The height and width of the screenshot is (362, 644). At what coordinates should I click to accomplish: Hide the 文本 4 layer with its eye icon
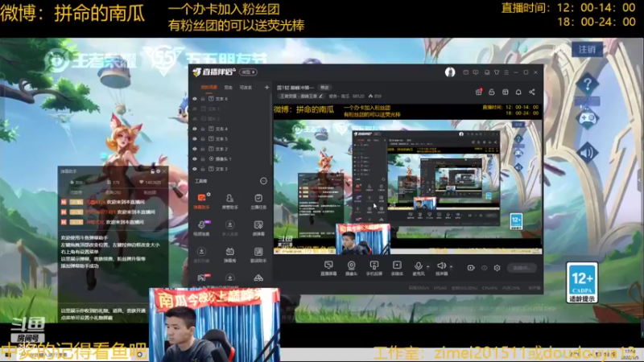(195, 129)
